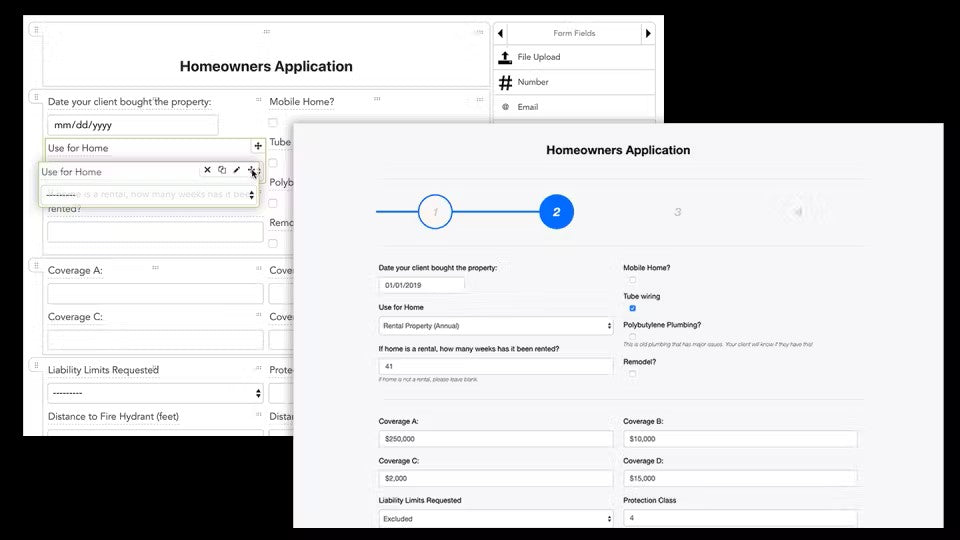This screenshot has width=960, height=540.
Task: Go to step 3 in progress bar
Action: 677,212
